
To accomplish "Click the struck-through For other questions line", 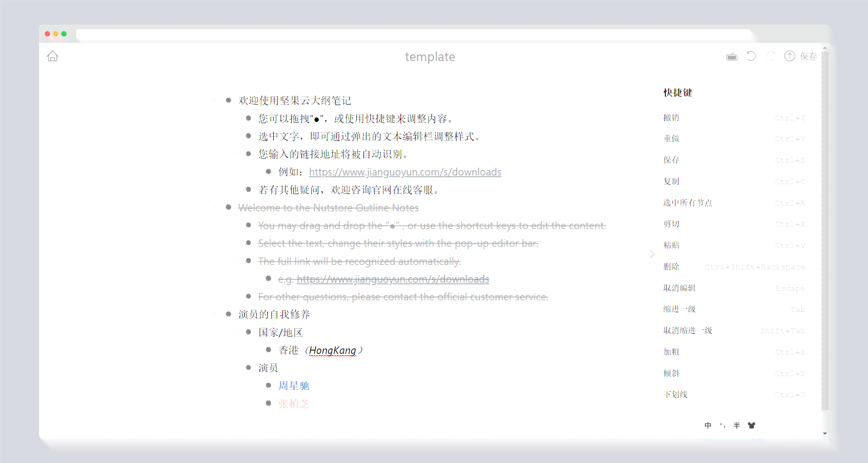I will 403,297.
